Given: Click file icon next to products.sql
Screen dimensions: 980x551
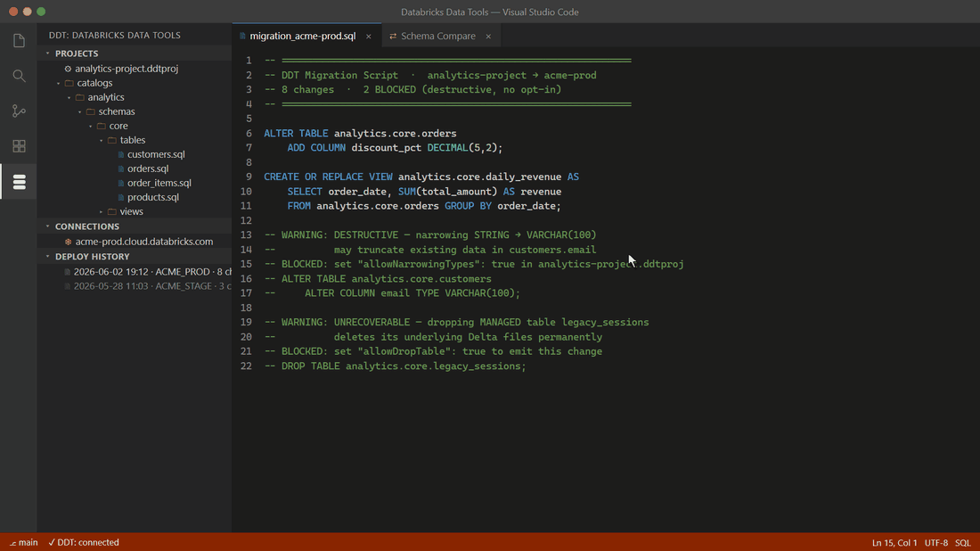Looking at the screenshot, I should pyautogui.click(x=121, y=197).
